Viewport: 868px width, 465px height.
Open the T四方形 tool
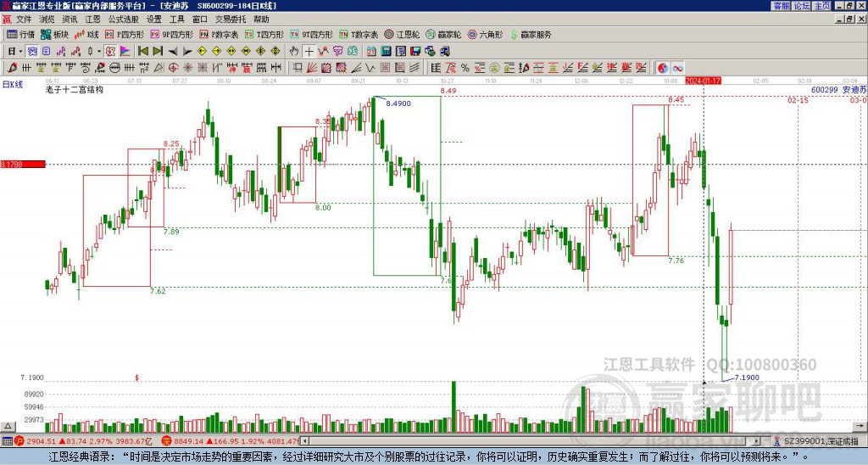[x=264, y=34]
